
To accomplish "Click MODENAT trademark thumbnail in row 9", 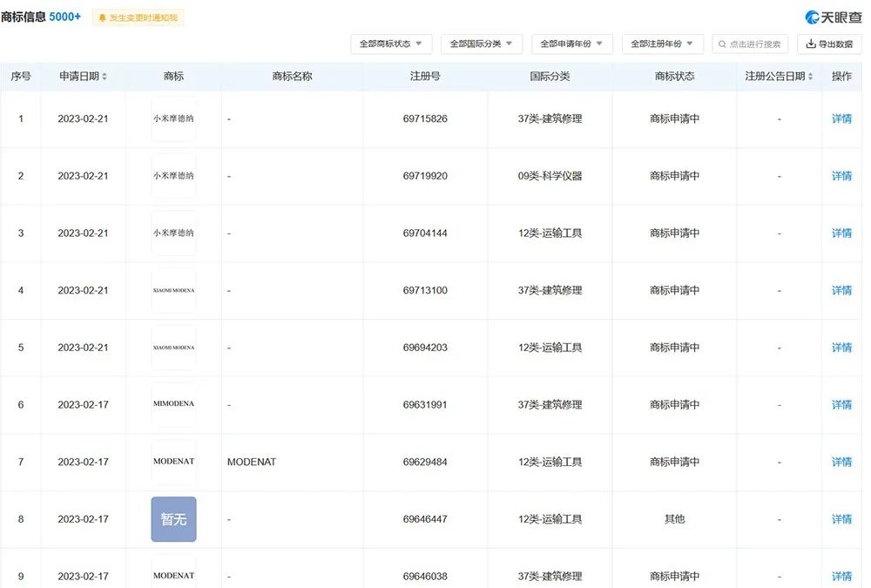I will click(x=174, y=571).
